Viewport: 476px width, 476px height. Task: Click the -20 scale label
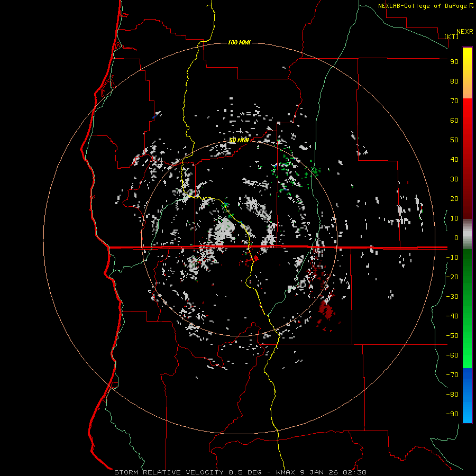coord(452,277)
